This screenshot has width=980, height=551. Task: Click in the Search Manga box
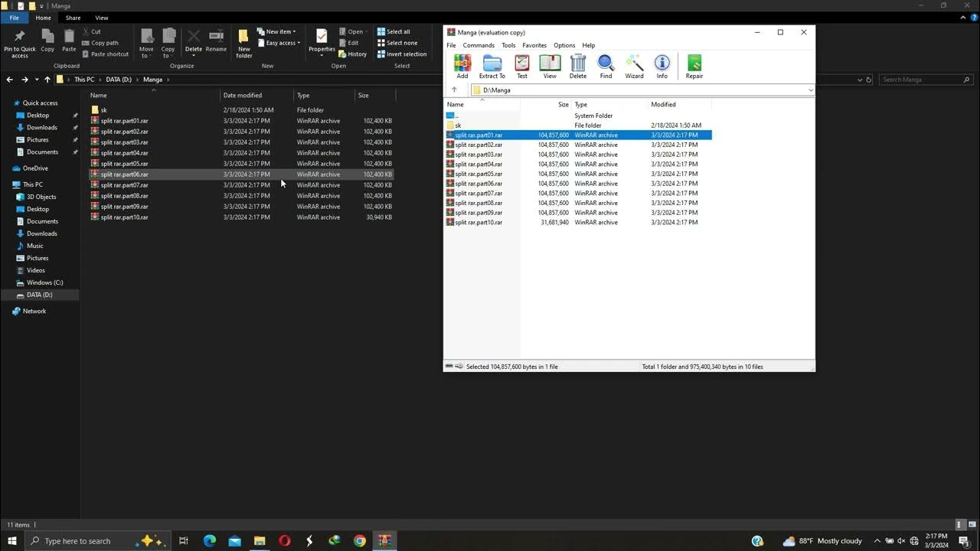pos(926,80)
